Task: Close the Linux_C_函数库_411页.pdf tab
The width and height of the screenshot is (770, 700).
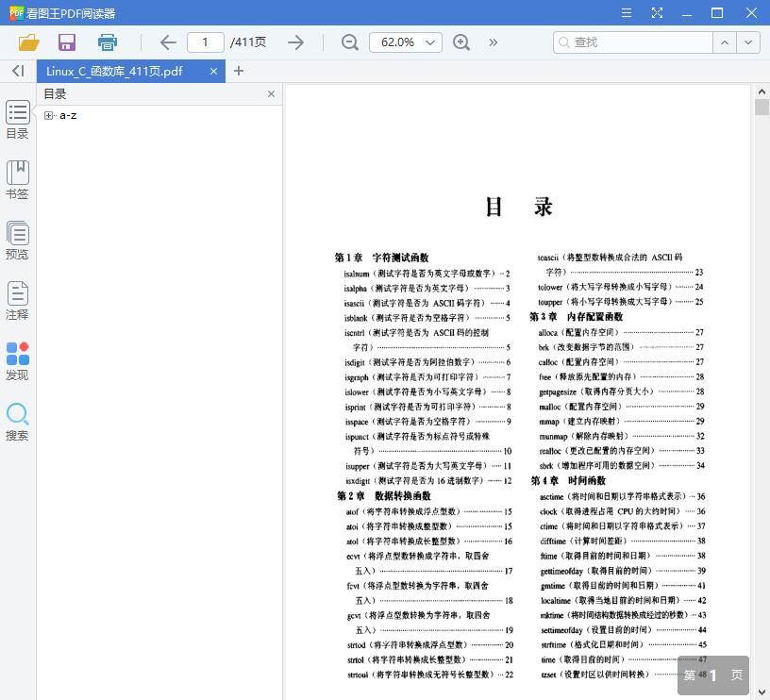Action: [213, 72]
